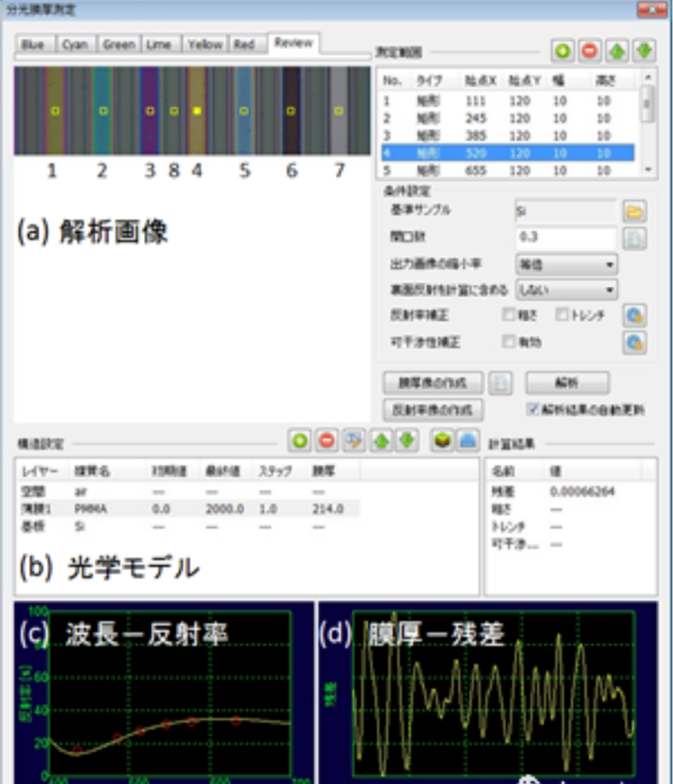Open folder to browse 基準サンプル file
This screenshot has height=784, width=673.
pos(635,211)
